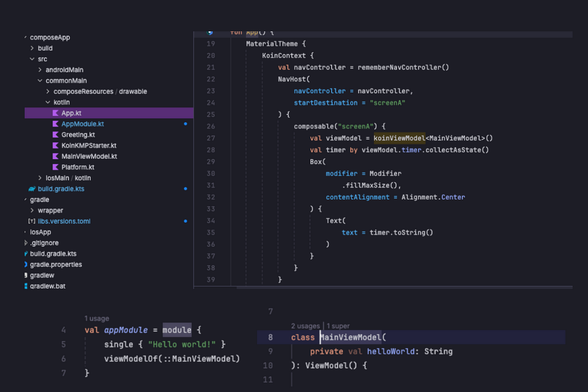Expand the build folder

32,48
